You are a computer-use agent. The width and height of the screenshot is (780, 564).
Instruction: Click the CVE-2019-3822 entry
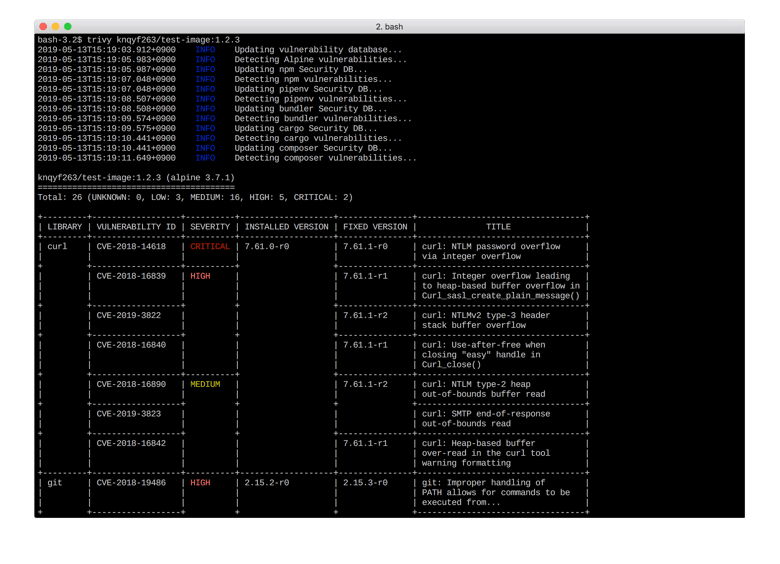pos(129,315)
